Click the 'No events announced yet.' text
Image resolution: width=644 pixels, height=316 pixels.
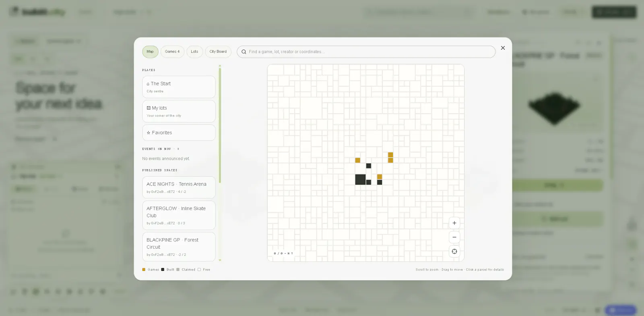point(166,159)
